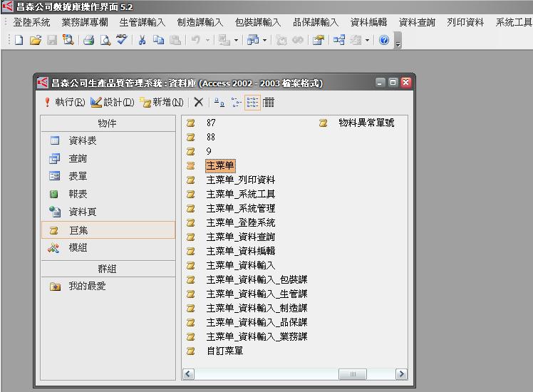Click 新增(N) new button
533x392 pixels.
162,102
